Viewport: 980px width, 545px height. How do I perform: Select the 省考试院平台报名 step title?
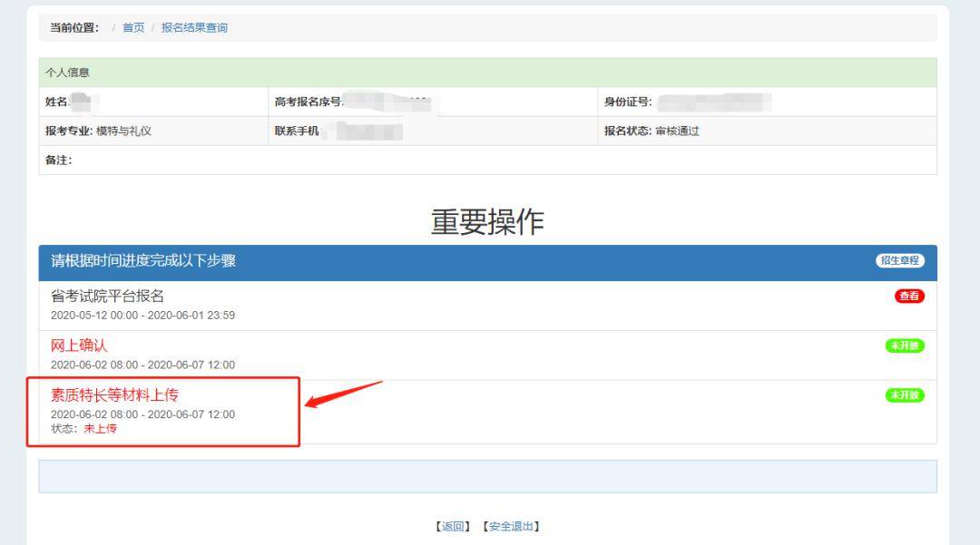click(107, 296)
